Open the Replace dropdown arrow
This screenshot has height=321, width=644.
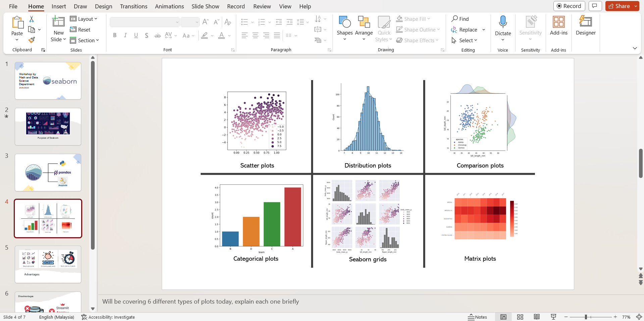pos(484,30)
